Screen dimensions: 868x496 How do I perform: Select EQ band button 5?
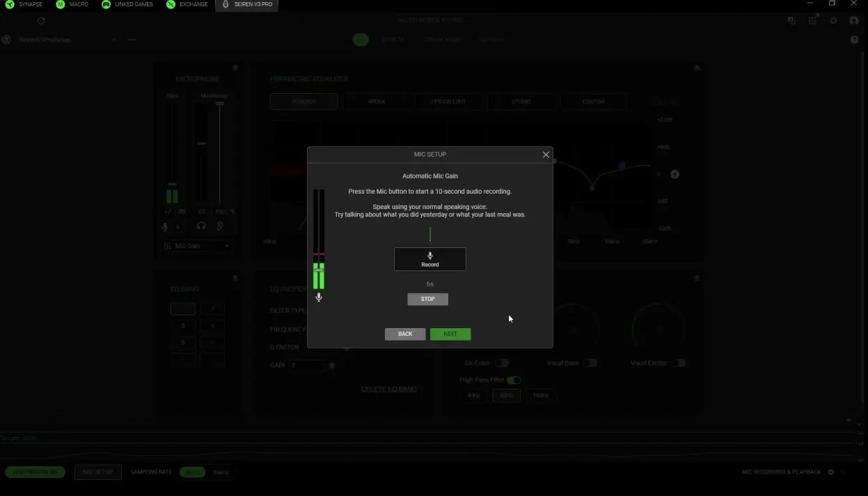[x=183, y=343]
